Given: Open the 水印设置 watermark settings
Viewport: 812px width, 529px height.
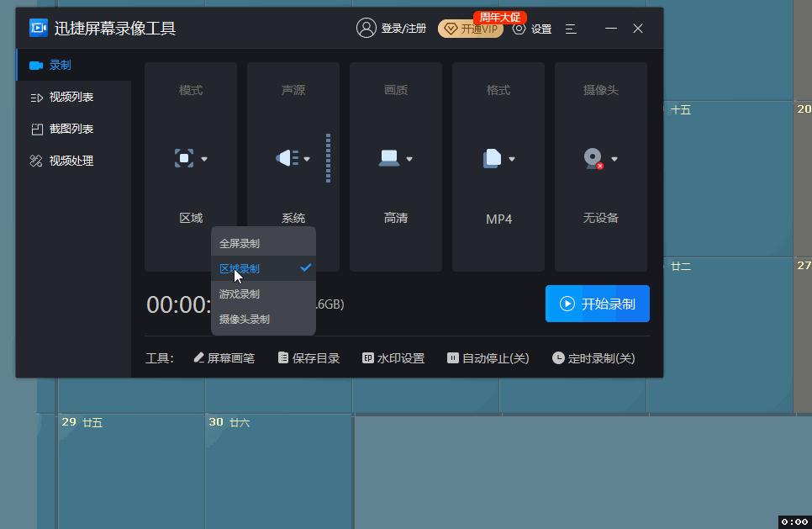Looking at the screenshot, I should pos(393,357).
